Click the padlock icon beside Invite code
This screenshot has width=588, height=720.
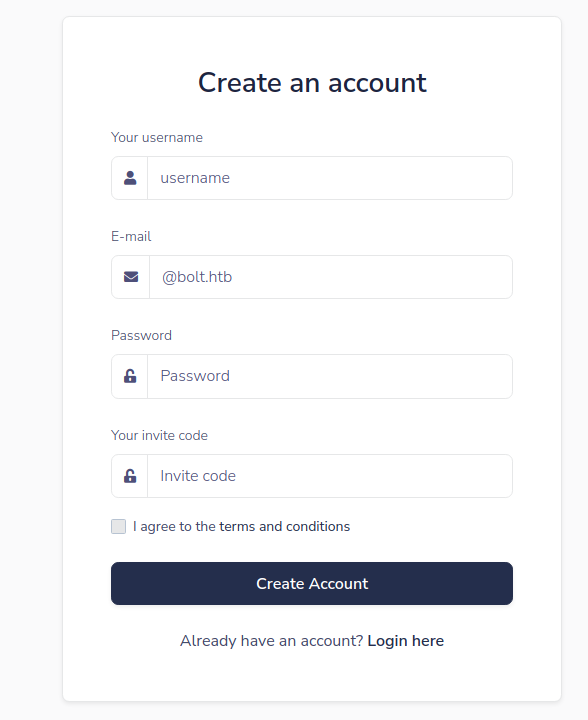130,476
